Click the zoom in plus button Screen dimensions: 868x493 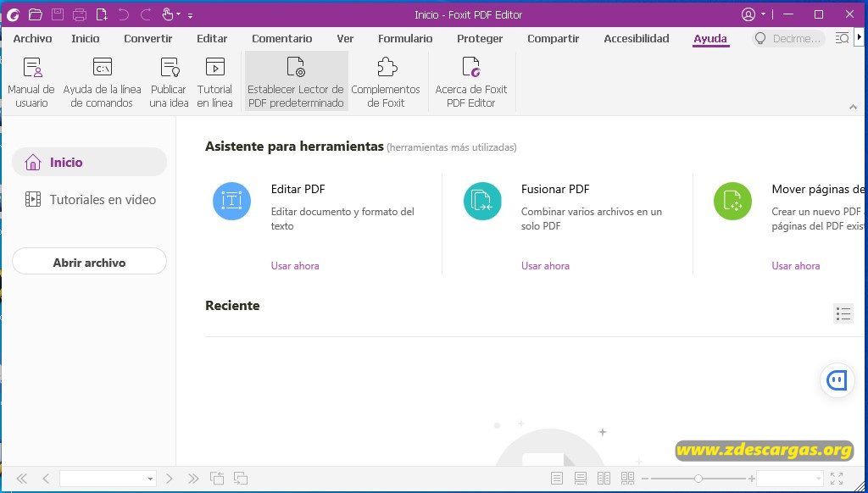coord(751,479)
